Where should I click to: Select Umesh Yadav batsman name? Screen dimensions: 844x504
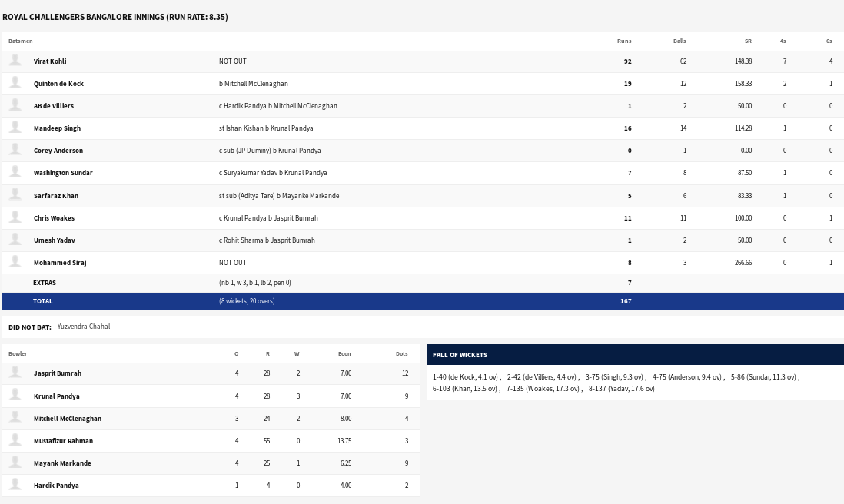point(55,240)
